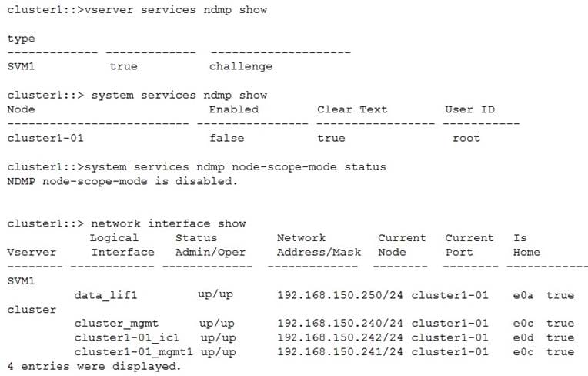Click the e0d port entry

[x=523, y=337]
